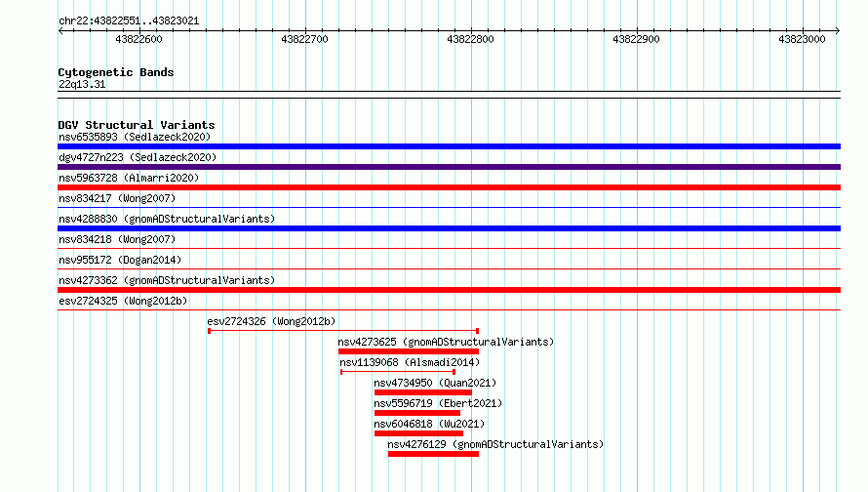868x492 pixels.
Task: Click the right arrow of the ruler
Action: (x=838, y=31)
